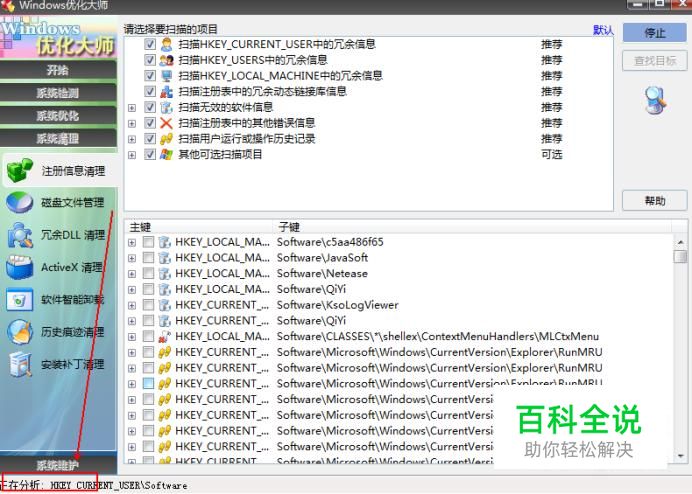
Task: Click the ActiveX 清理 icon
Action: coord(20,267)
